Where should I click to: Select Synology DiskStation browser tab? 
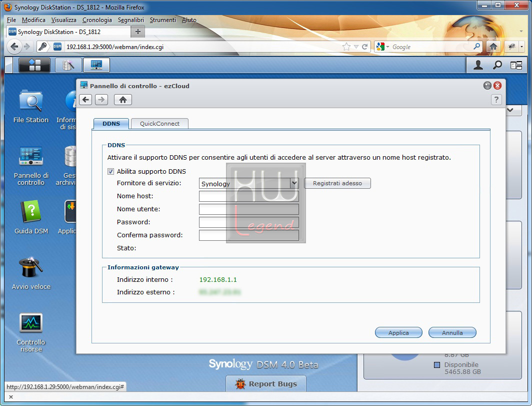pyautogui.click(x=68, y=32)
